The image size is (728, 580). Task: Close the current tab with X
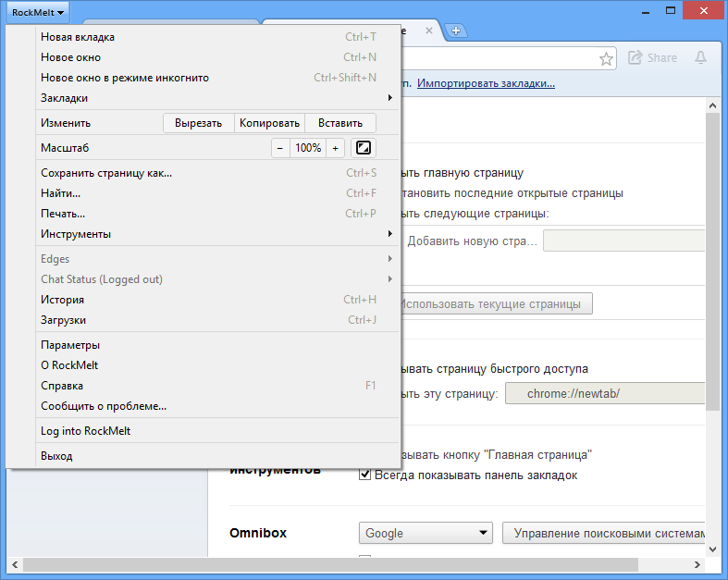click(x=429, y=31)
